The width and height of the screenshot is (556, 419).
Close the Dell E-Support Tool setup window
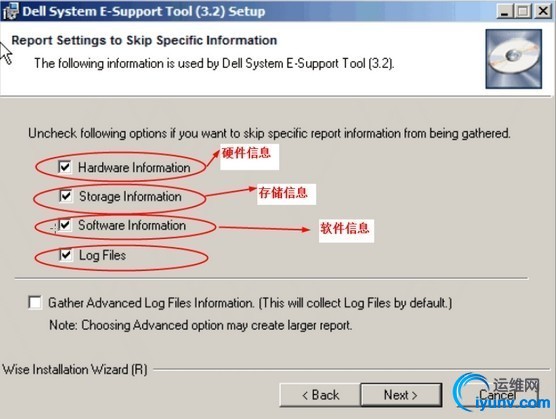tap(543, 11)
